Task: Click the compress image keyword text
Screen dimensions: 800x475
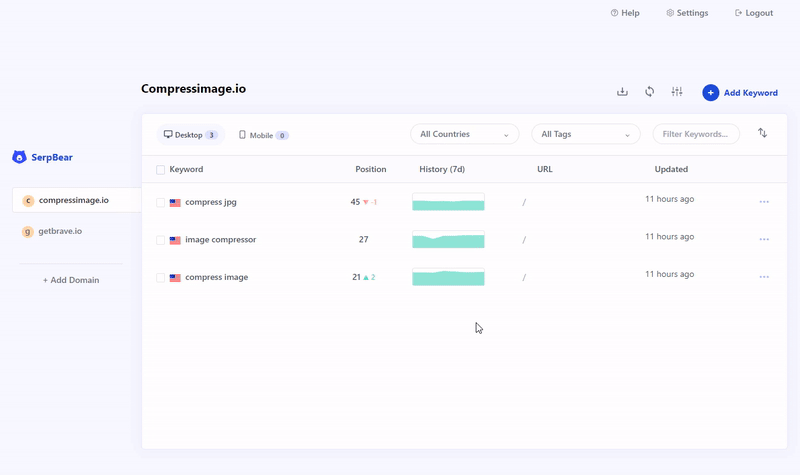Action: click(x=216, y=277)
